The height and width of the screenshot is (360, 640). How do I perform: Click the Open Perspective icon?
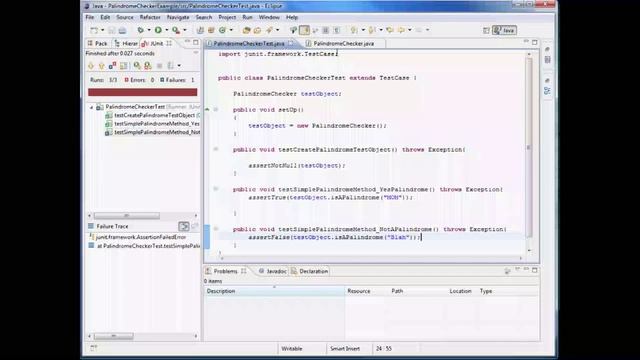(486, 31)
